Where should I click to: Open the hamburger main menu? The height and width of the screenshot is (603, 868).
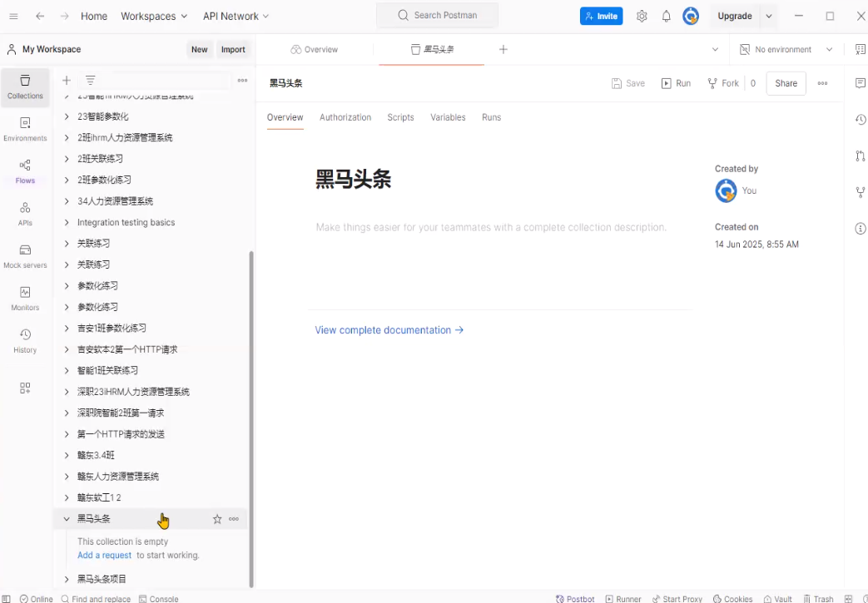tap(14, 16)
